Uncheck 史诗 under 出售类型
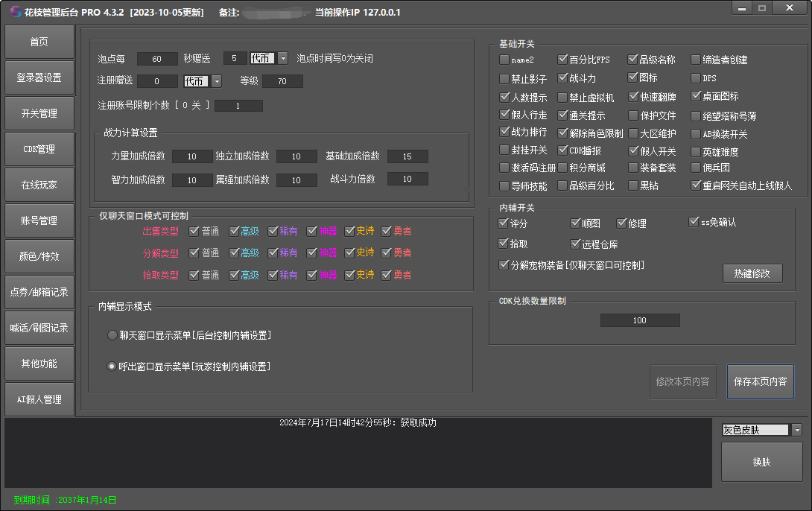Viewport: 812px width, 511px height. [x=350, y=231]
